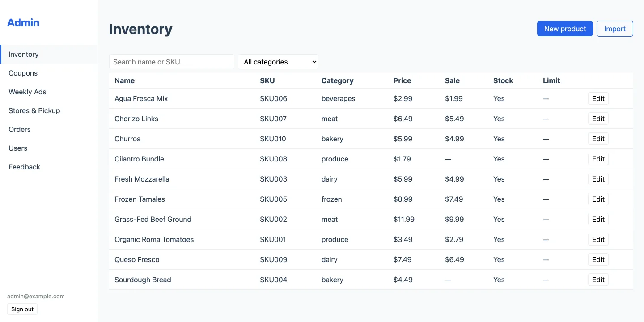Click the $8.99 price value
Image resolution: width=644 pixels, height=322 pixels.
pos(403,199)
